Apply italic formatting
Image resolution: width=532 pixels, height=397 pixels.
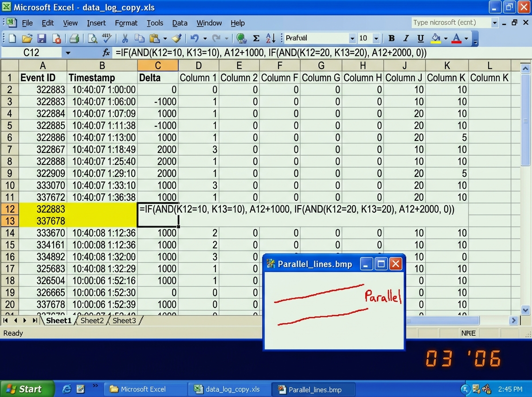click(x=406, y=38)
